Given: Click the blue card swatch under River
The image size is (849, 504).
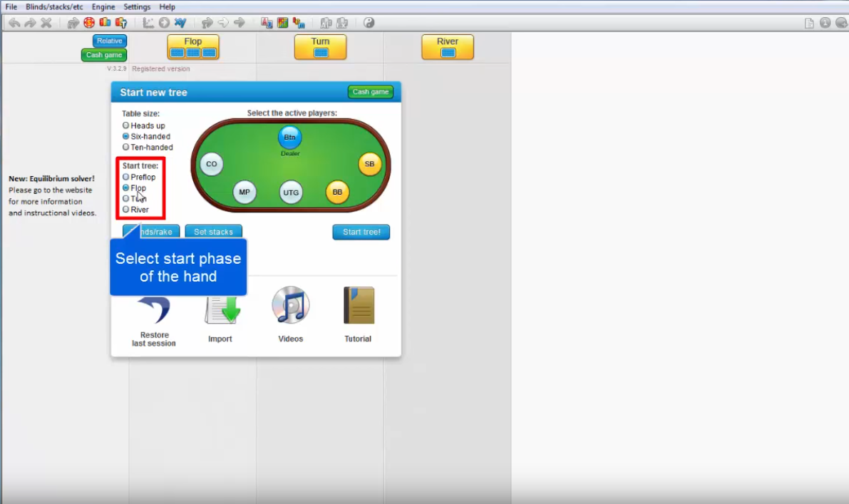Looking at the screenshot, I should coord(448,53).
